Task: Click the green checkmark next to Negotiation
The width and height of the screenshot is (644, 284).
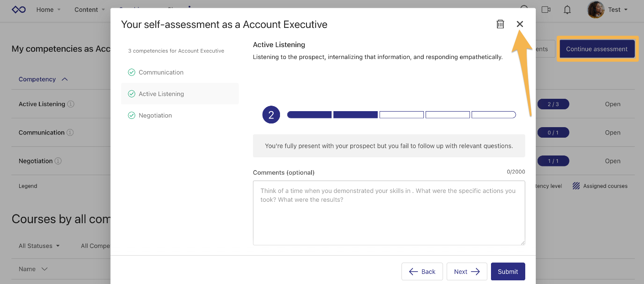Action: click(132, 115)
